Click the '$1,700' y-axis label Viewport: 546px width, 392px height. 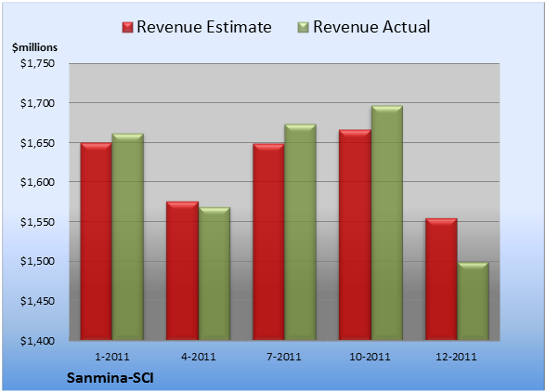[x=37, y=103]
